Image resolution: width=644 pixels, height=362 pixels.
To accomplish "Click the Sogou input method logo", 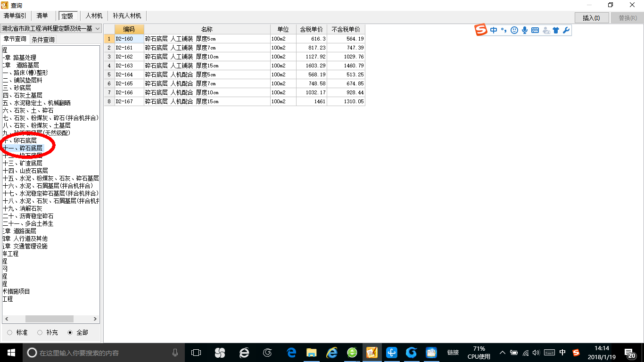I will click(481, 30).
